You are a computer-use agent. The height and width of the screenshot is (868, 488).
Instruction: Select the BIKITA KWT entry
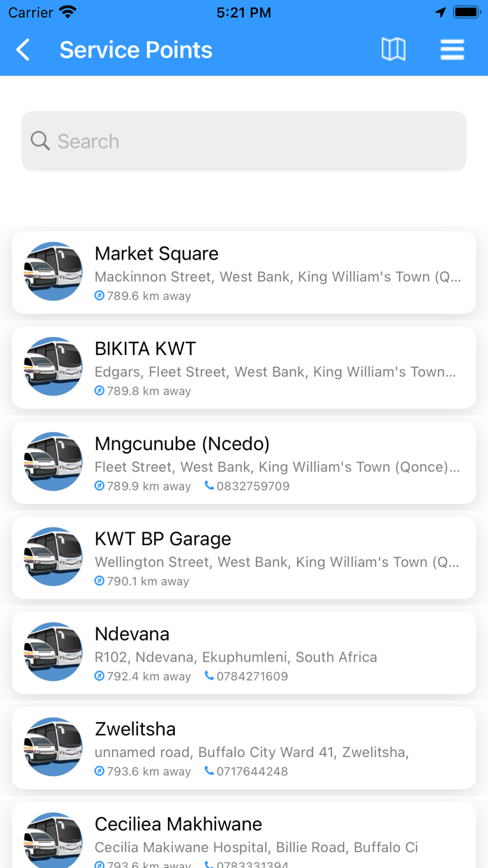coord(244,367)
